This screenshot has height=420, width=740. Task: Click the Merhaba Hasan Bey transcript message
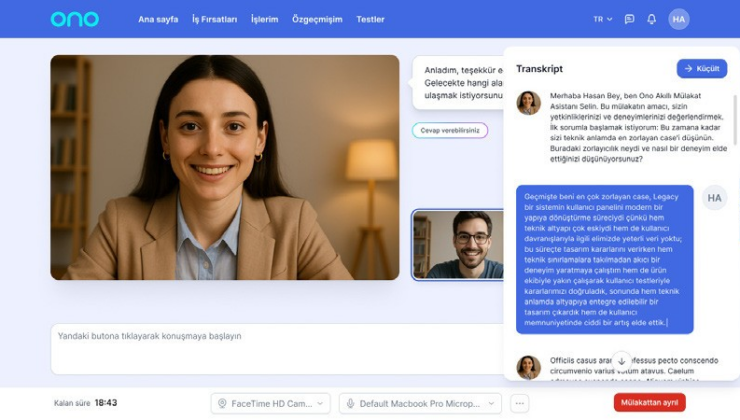coord(638,127)
